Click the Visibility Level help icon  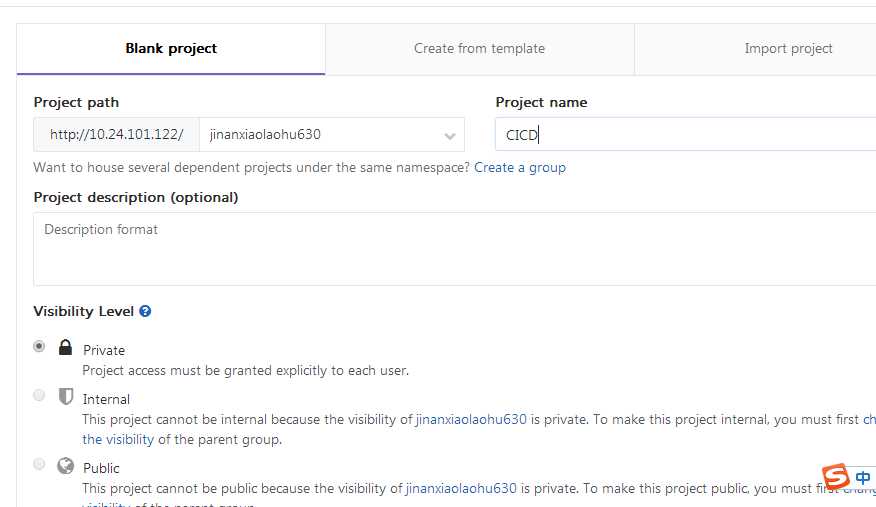(x=145, y=312)
